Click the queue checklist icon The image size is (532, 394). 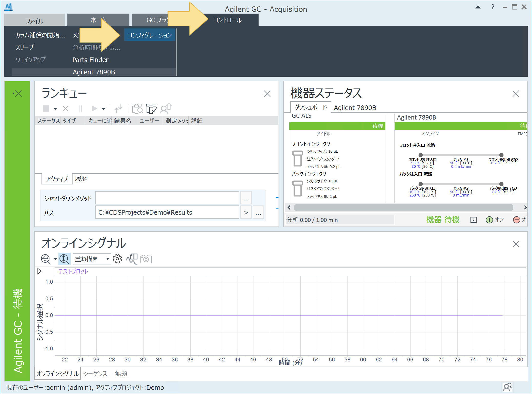(151, 109)
